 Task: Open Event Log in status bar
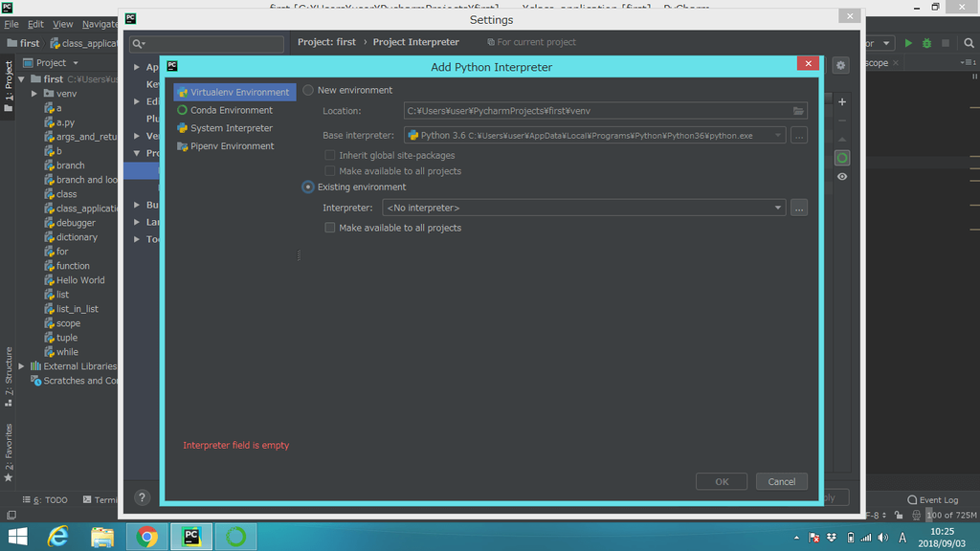click(x=932, y=499)
